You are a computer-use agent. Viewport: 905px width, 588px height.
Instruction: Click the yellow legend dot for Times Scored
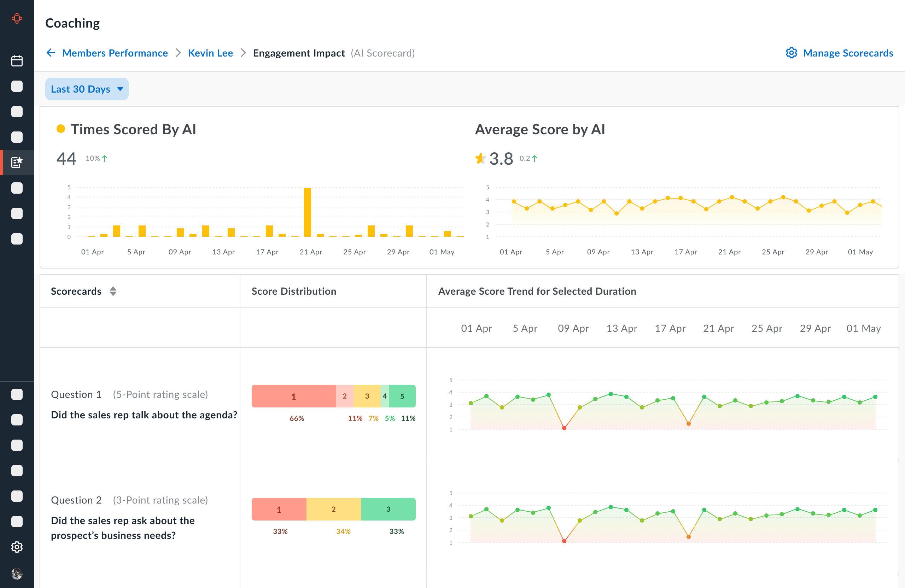(60, 129)
